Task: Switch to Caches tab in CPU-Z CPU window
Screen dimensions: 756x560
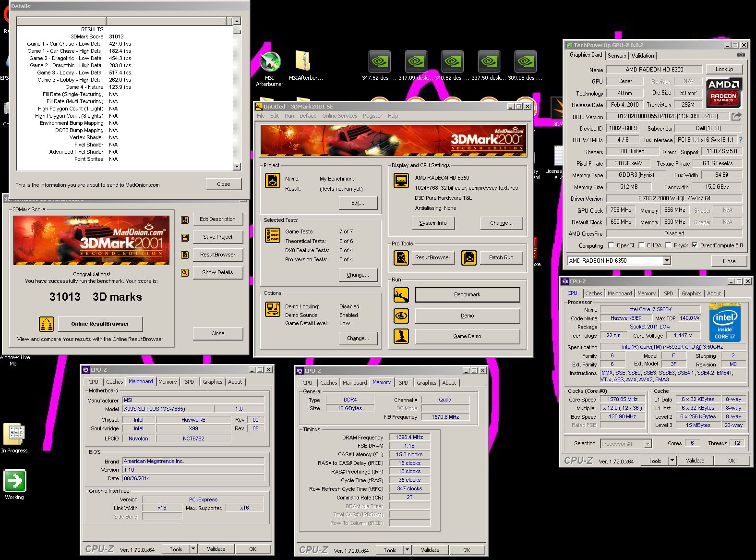Action: (594, 293)
